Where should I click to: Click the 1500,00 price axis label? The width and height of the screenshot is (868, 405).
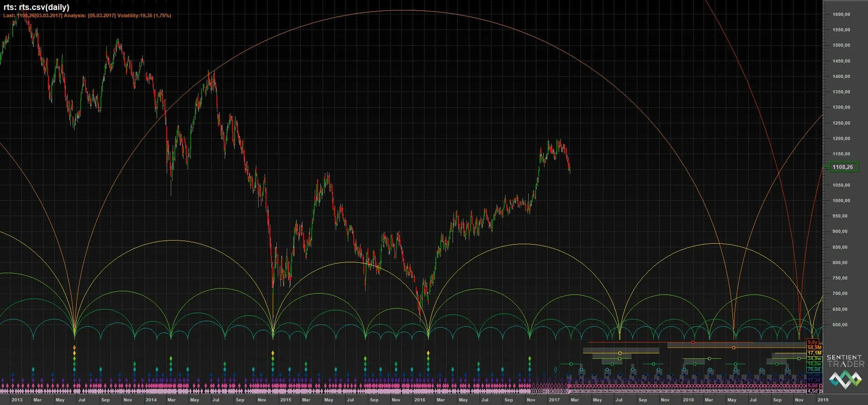(x=841, y=45)
